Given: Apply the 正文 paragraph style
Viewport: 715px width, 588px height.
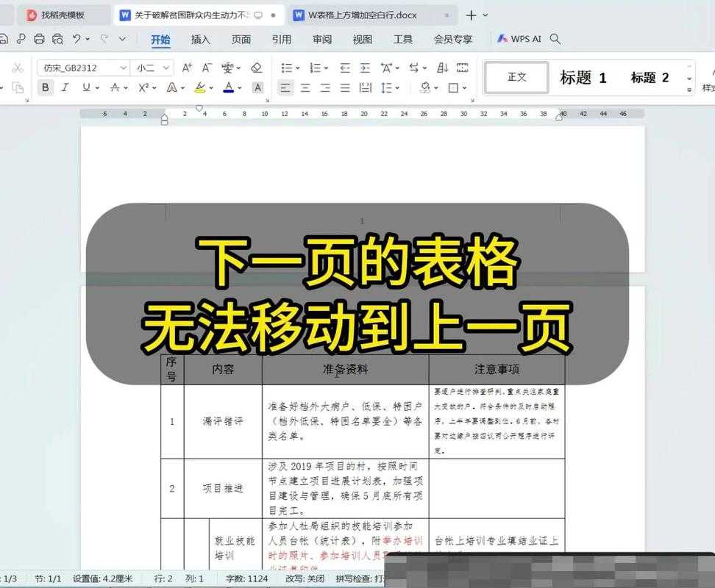Looking at the screenshot, I should [x=517, y=76].
